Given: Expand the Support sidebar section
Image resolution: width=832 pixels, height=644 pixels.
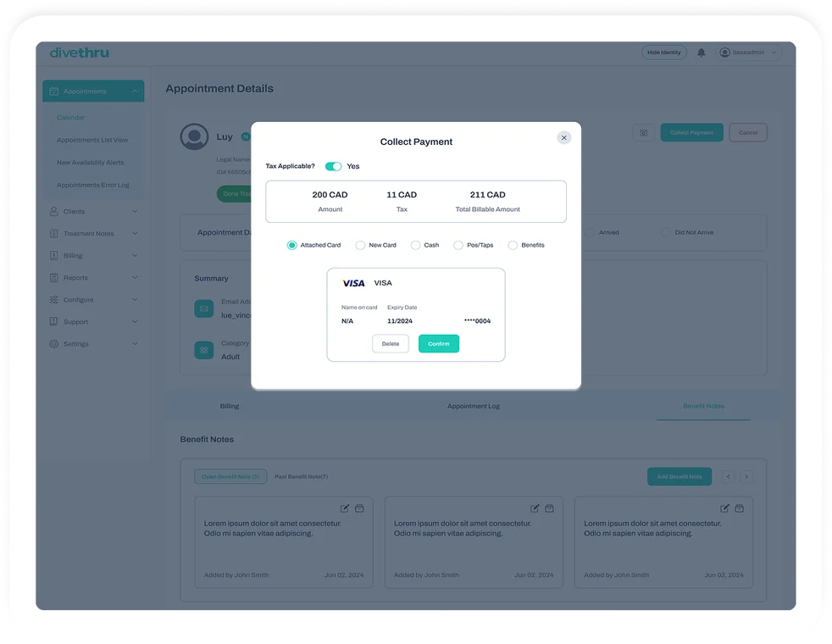Looking at the screenshot, I should tap(135, 321).
